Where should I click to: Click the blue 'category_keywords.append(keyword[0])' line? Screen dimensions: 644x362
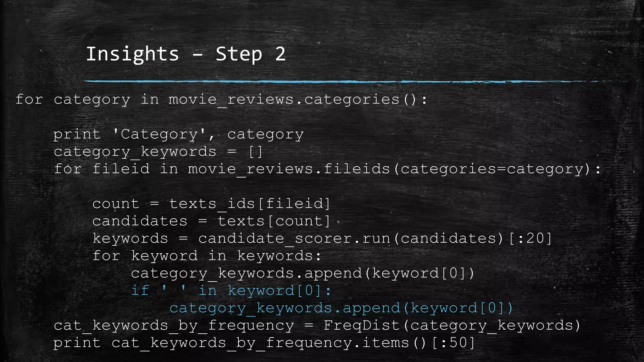pos(341,308)
